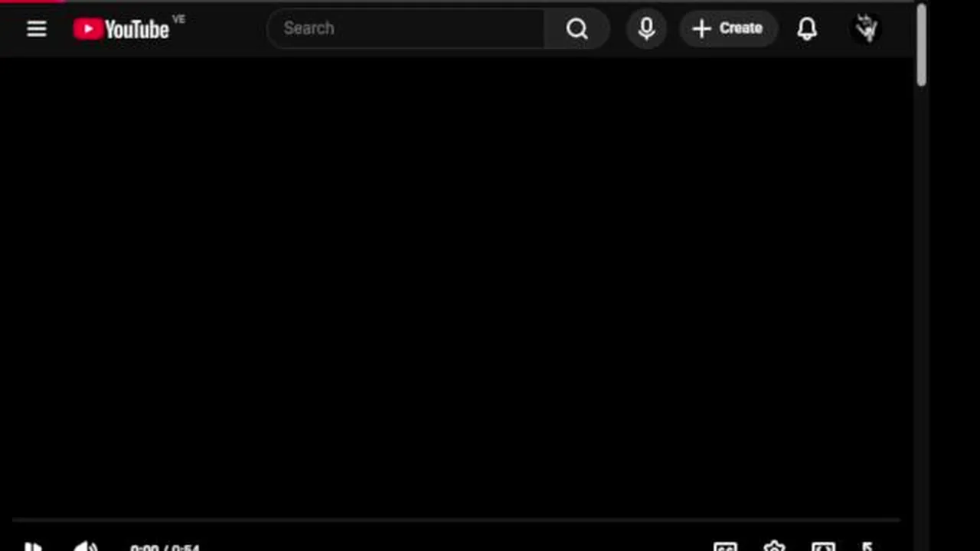Focus the Search input field

[406, 28]
